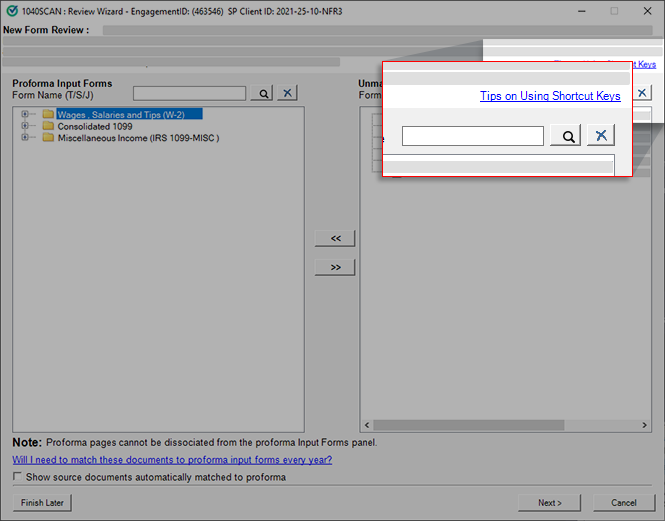Viewport: 665px width, 521px height.
Task: Click the 1040SCAN app icon in title bar
Action: [12, 11]
